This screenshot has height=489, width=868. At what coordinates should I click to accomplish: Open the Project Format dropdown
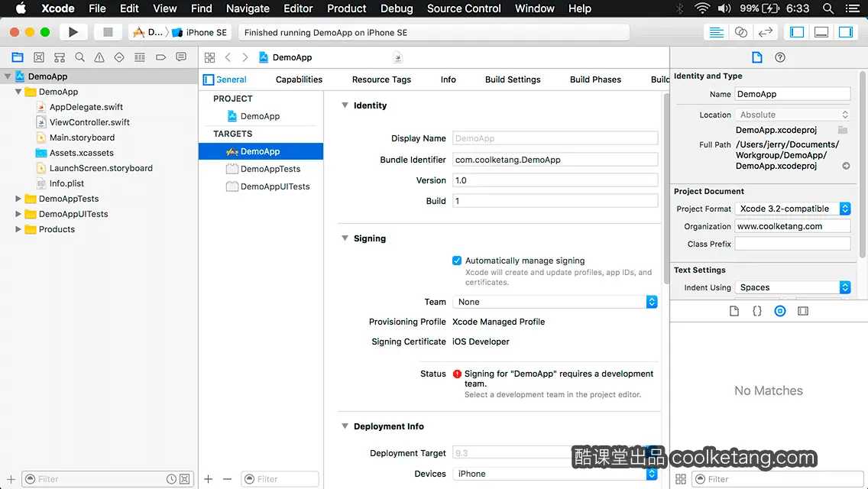(x=792, y=209)
